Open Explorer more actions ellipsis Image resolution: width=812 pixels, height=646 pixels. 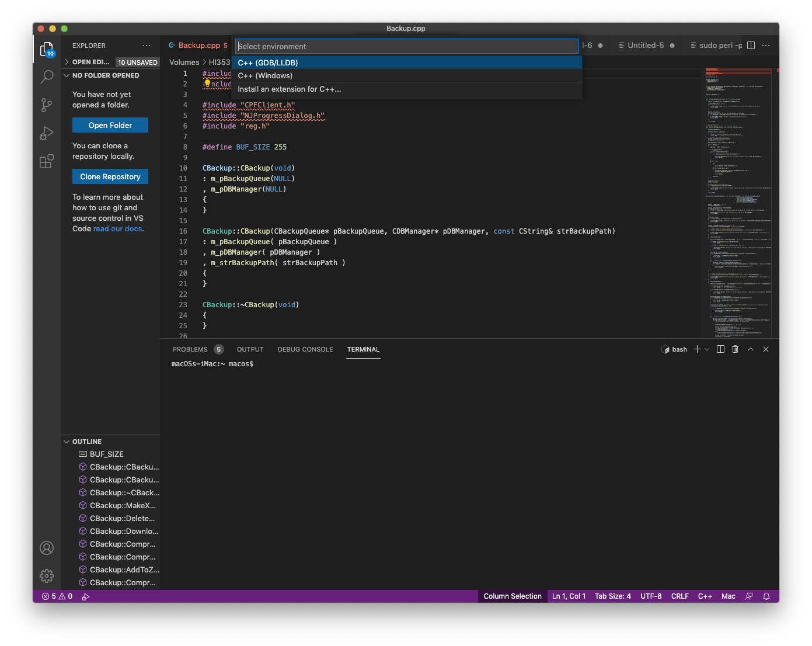(147, 46)
